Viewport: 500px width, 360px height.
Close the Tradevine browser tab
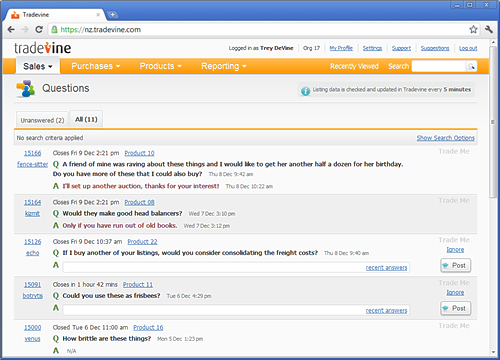98,15
